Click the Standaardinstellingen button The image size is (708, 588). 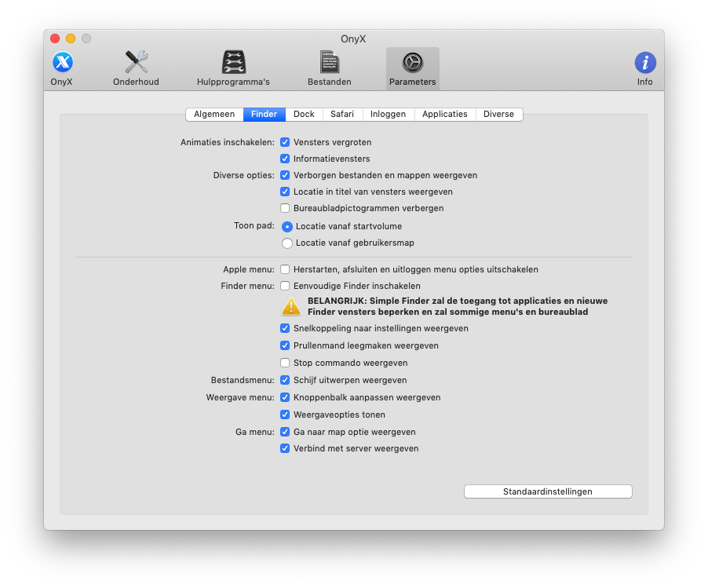(x=548, y=491)
